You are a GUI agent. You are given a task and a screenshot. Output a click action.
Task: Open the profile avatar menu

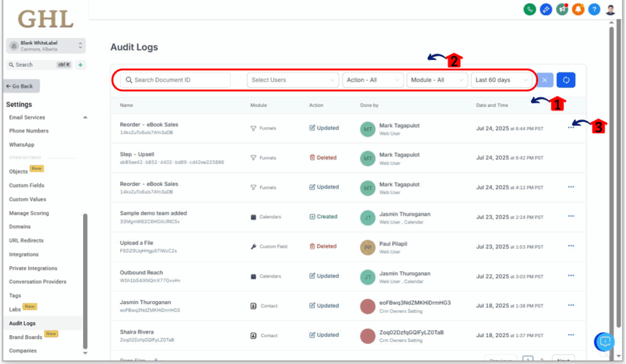609,9
